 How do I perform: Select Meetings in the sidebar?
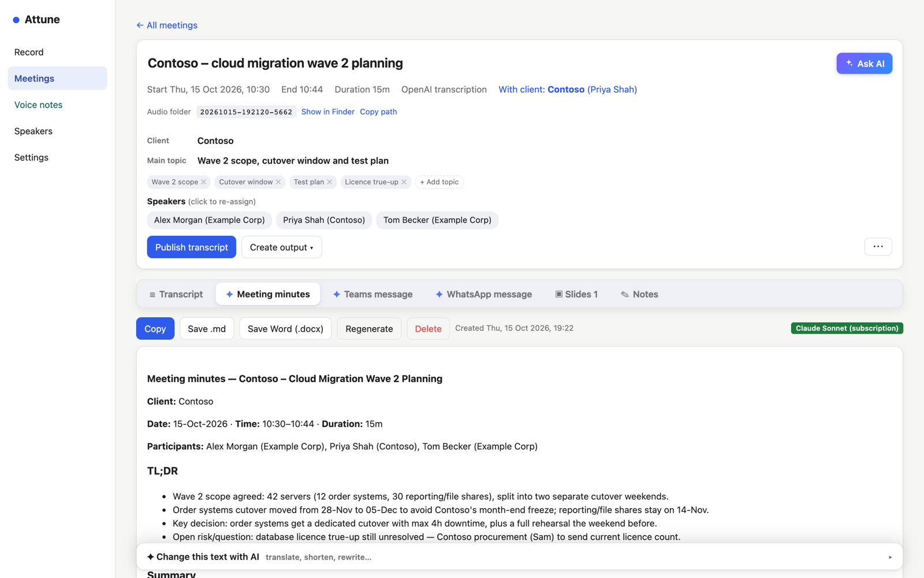coord(57,78)
